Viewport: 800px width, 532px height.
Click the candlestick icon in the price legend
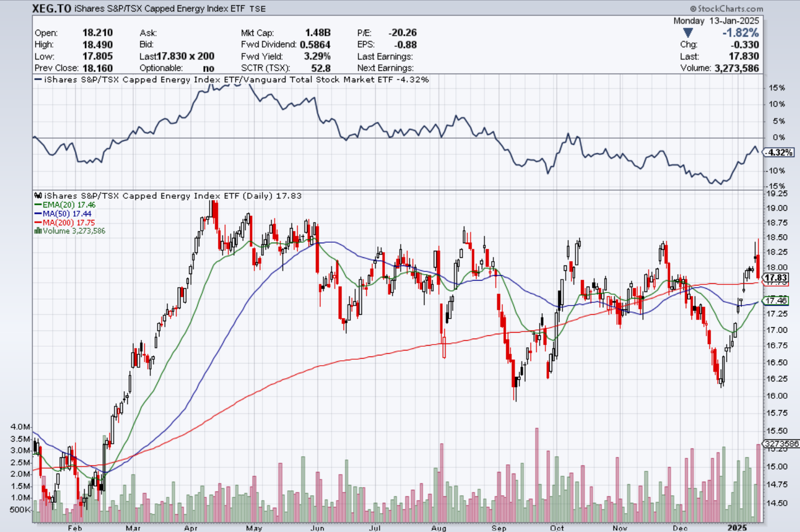click(38, 196)
